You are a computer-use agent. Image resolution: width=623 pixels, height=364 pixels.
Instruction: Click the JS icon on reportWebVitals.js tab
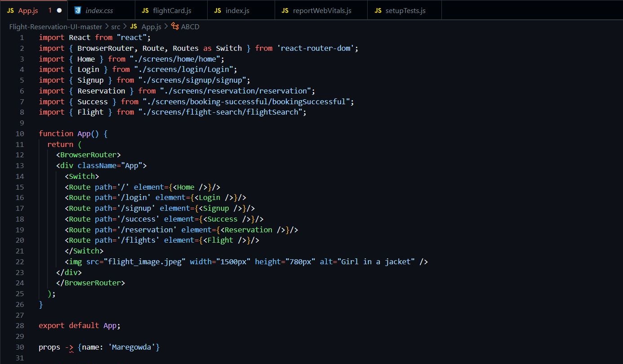click(285, 10)
